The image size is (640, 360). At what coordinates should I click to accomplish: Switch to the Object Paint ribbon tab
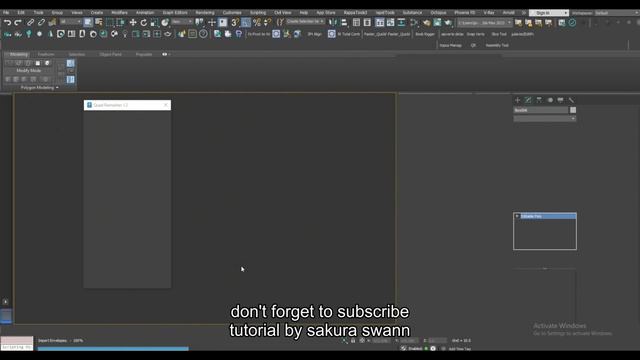tap(110, 54)
